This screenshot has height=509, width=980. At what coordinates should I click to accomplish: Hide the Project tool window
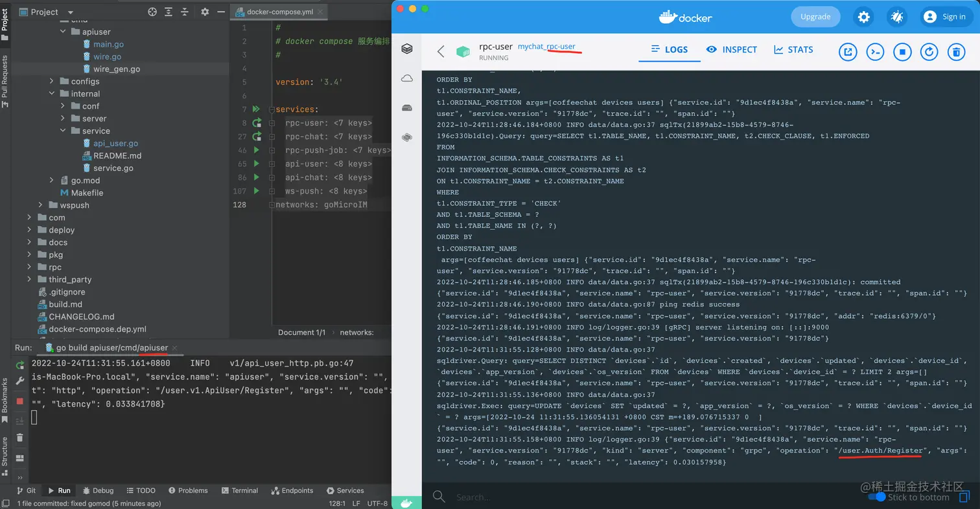220,12
